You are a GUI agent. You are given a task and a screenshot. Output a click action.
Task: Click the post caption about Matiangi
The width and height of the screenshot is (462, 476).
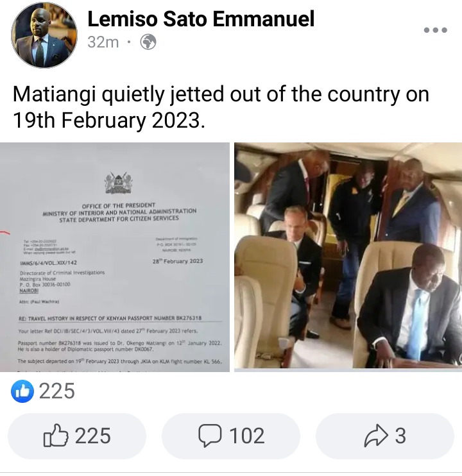tap(221, 107)
